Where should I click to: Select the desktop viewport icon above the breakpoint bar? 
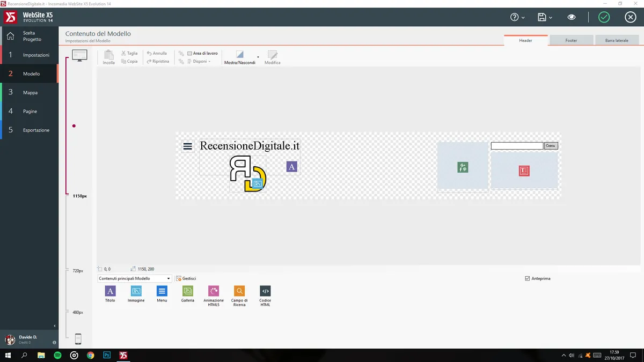[79, 55]
